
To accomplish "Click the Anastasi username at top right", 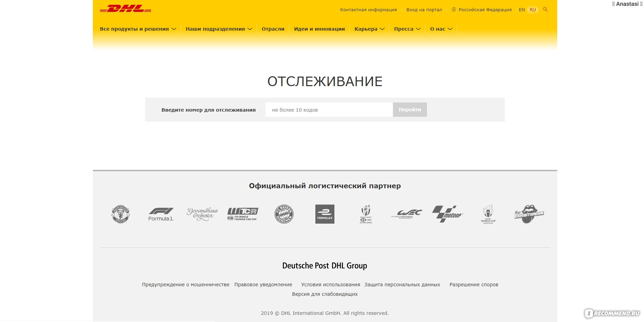I will tap(627, 4).
